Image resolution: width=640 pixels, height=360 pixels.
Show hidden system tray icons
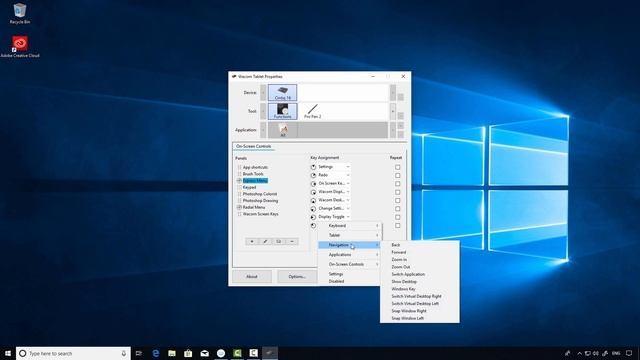pyautogui.click(x=579, y=353)
